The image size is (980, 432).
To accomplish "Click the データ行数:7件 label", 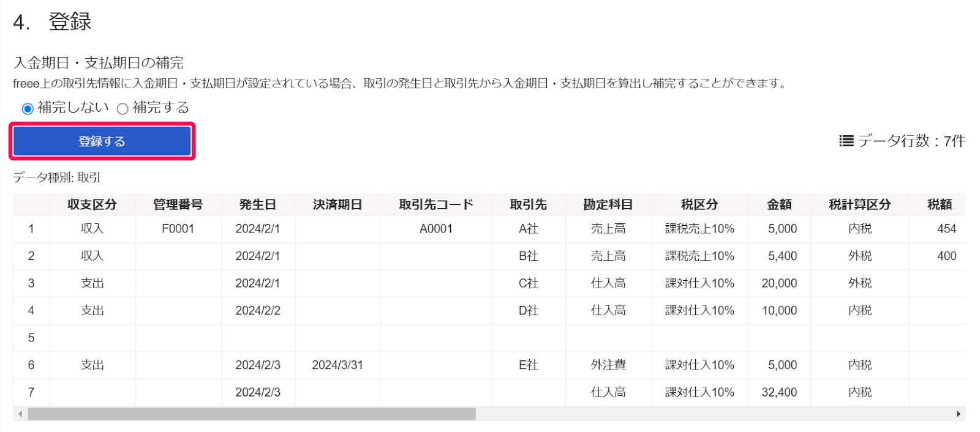I will [911, 141].
